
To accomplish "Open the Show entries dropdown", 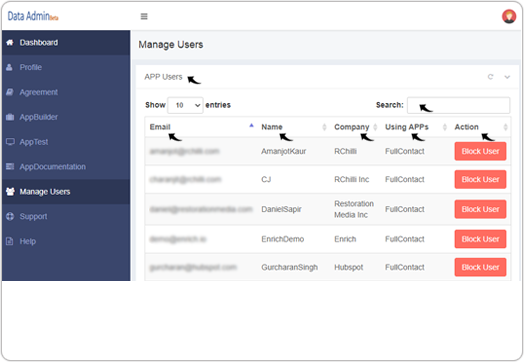I will (185, 105).
